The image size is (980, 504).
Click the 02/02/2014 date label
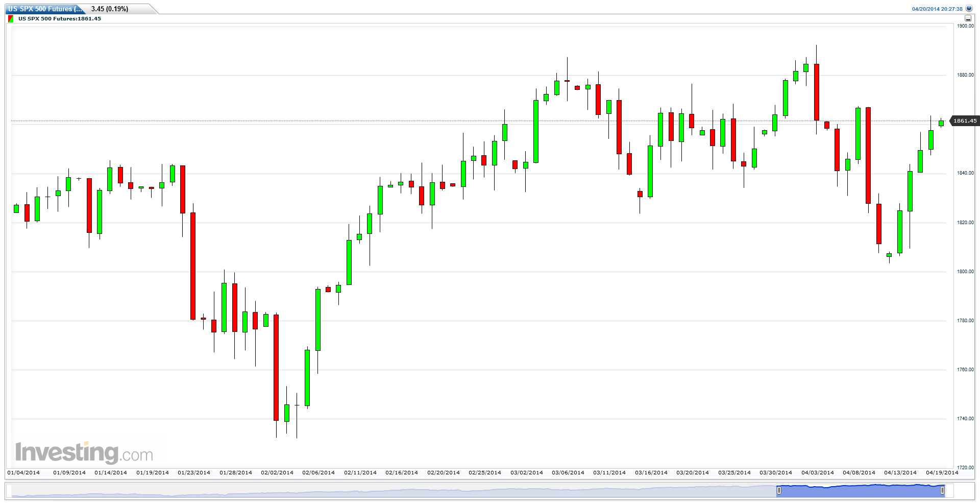pyautogui.click(x=277, y=472)
